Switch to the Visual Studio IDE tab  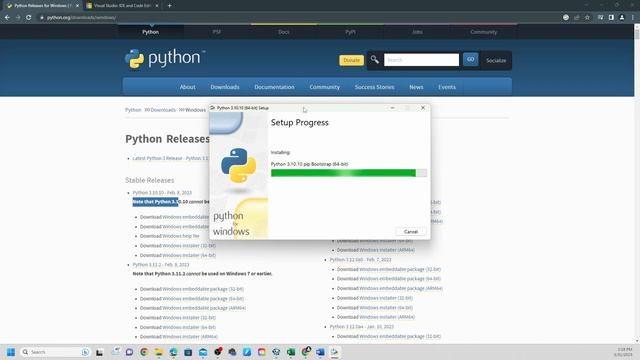[122, 6]
